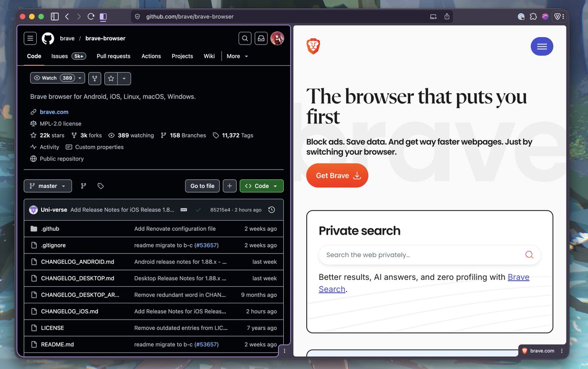The width and height of the screenshot is (588, 369).
Task: Reload the page with the refresh icon
Action: [91, 17]
